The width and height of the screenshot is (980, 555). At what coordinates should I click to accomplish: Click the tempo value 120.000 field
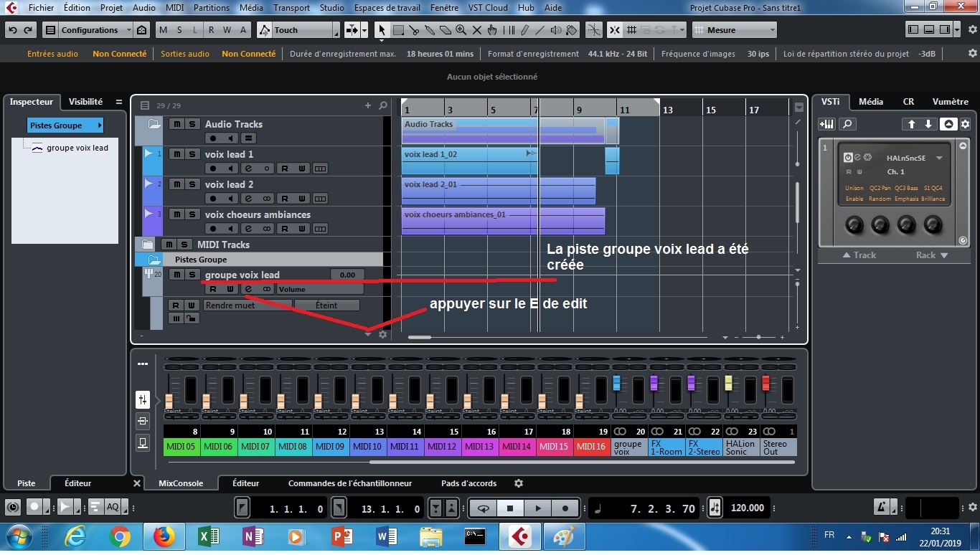pyautogui.click(x=748, y=508)
